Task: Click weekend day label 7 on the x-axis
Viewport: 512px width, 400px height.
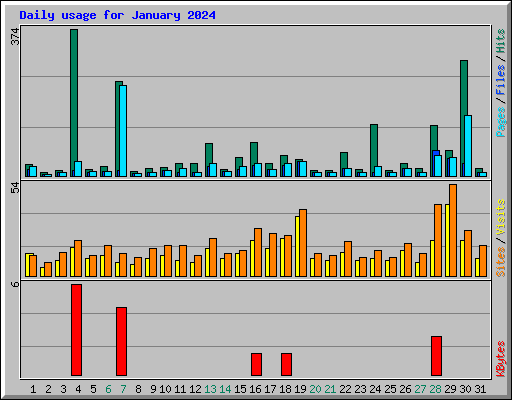Action: pos(123,389)
